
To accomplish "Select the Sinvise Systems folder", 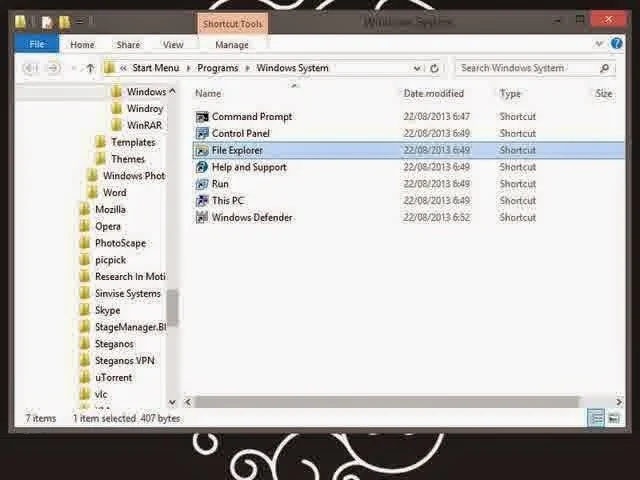I will coord(128,293).
